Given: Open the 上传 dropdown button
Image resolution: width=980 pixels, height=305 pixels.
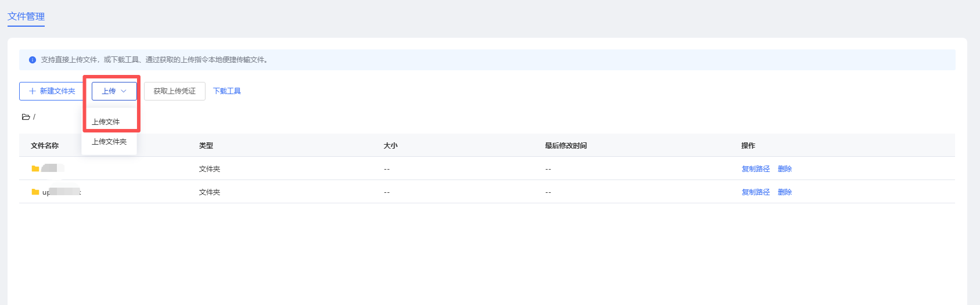Looking at the screenshot, I should click(114, 91).
